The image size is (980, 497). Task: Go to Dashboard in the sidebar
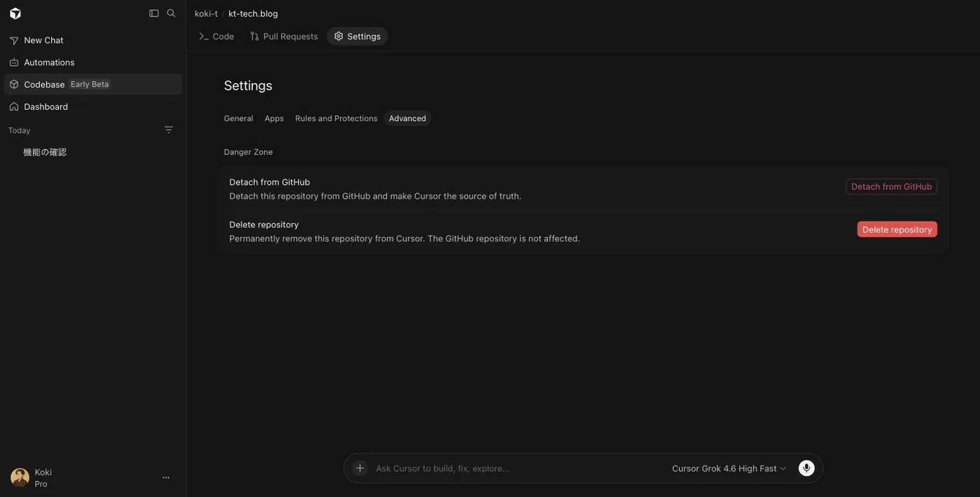pos(92,106)
